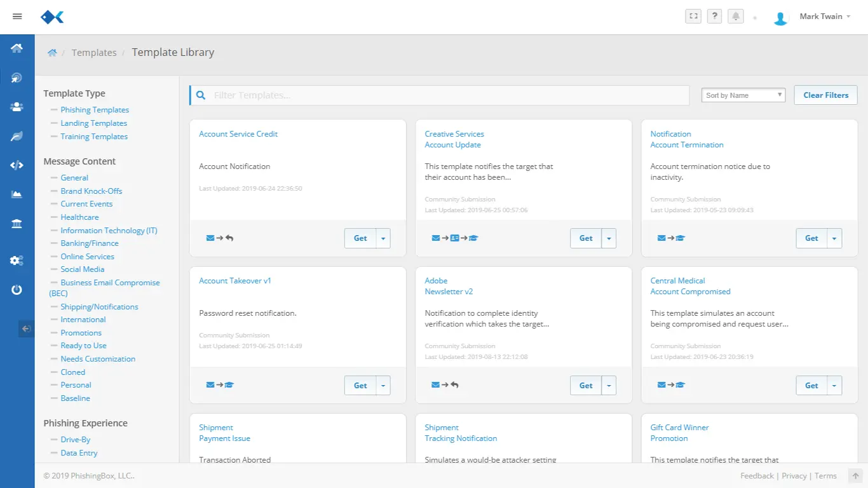The height and width of the screenshot is (488, 868).
Task: Collapse the sidebar with the arrow toggle
Action: 26,329
